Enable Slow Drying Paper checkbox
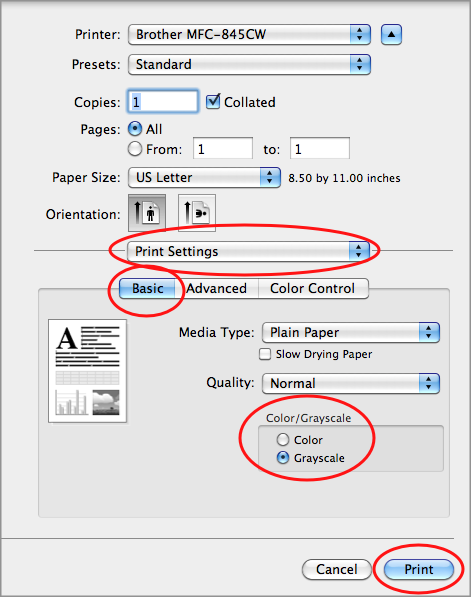 [265, 354]
